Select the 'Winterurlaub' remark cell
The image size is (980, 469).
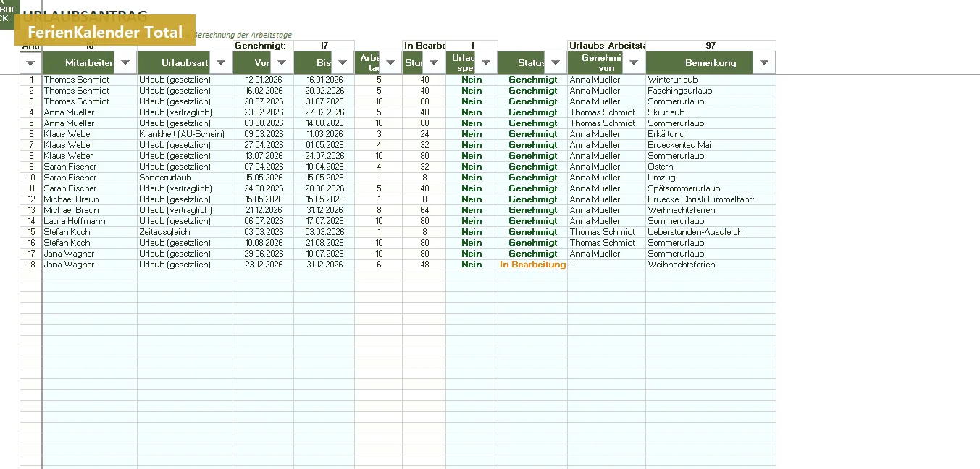point(711,80)
